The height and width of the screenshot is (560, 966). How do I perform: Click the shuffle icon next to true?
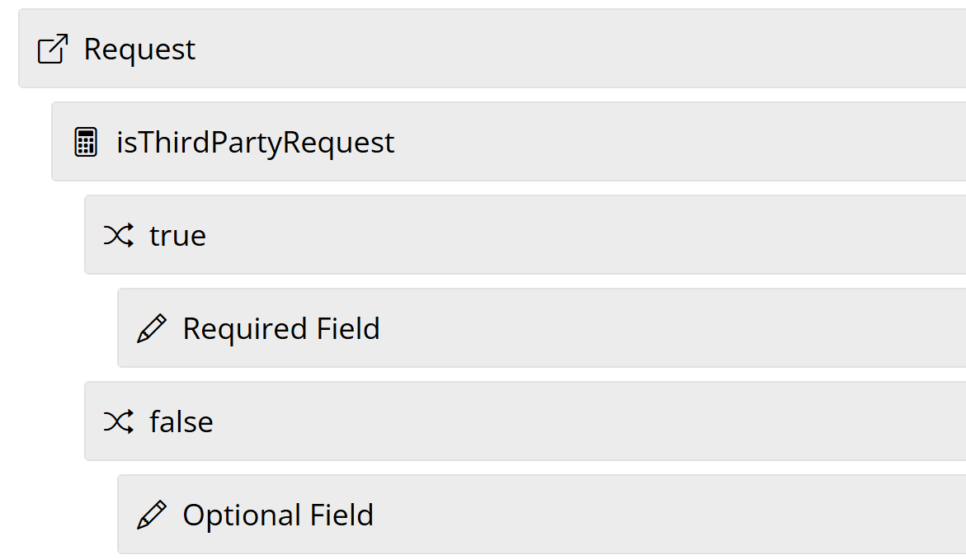(118, 236)
